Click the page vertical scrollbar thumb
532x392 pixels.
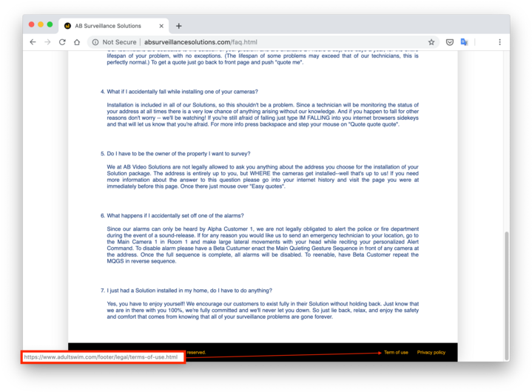pyautogui.click(x=507, y=296)
